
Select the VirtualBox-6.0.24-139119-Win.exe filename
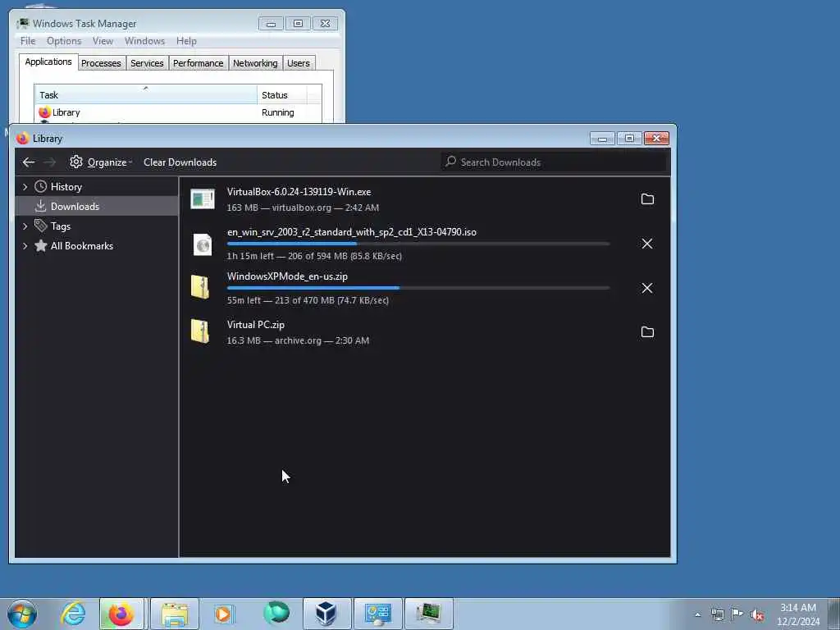299,192
